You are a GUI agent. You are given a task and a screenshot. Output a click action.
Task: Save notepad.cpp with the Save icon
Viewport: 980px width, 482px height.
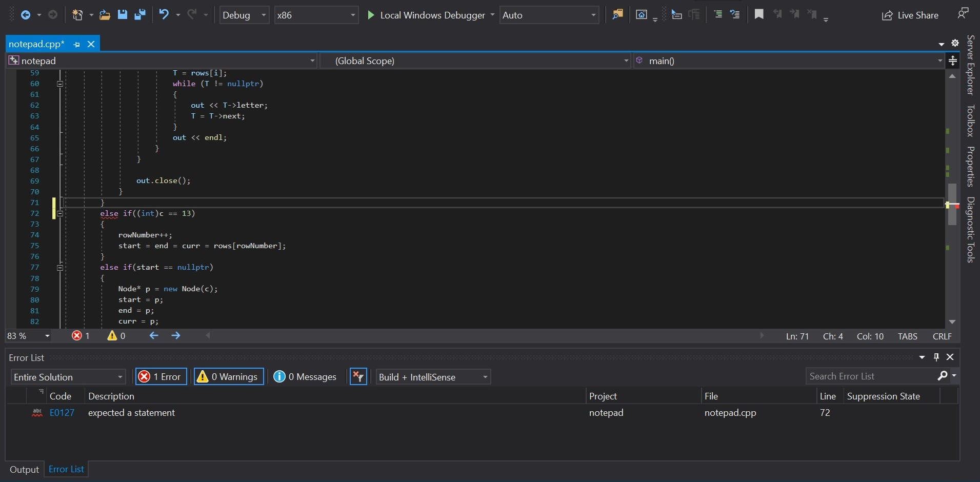tap(122, 15)
